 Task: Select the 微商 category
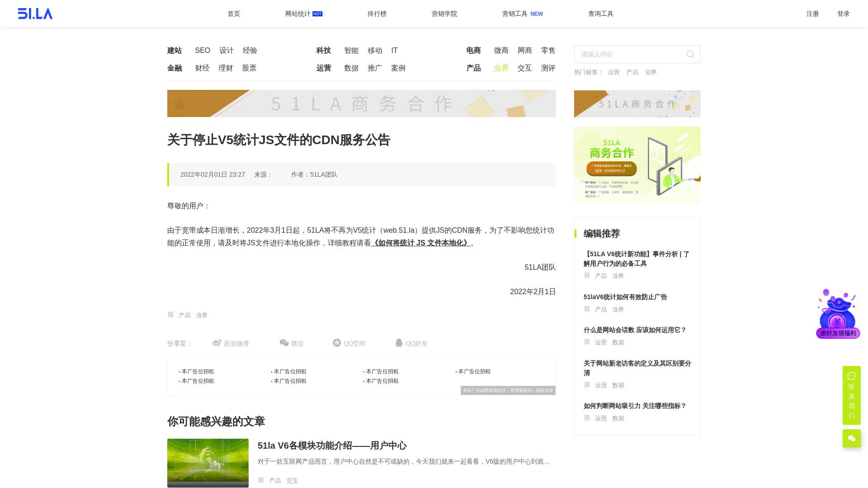pyautogui.click(x=501, y=51)
